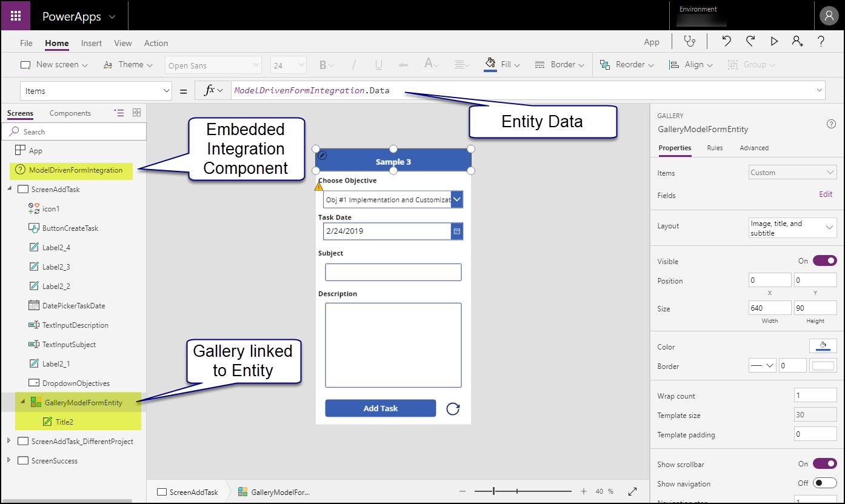Click the refresh icon beside Add Task
Image resolution: width=845 pixels, height=504 pixels.
coord(452,409)
